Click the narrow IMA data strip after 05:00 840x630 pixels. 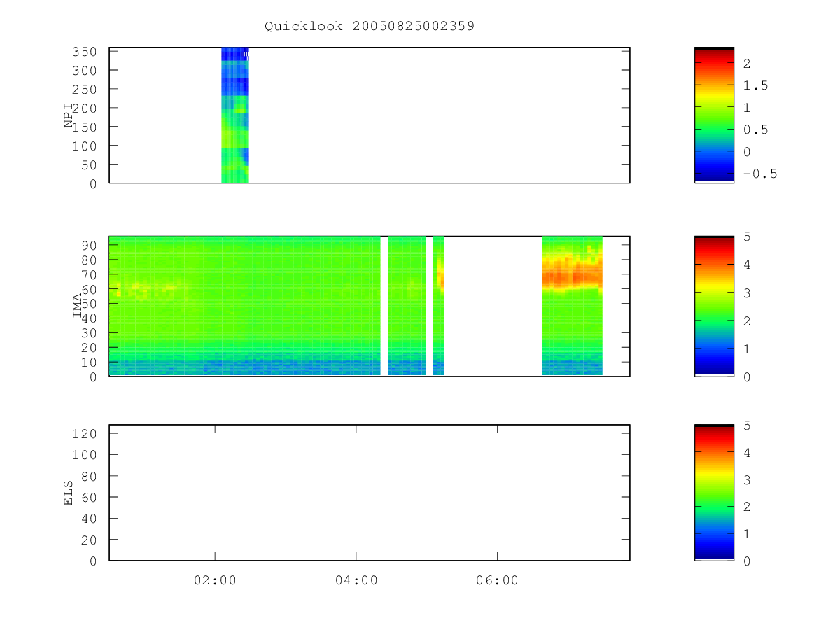coord(438,306)
